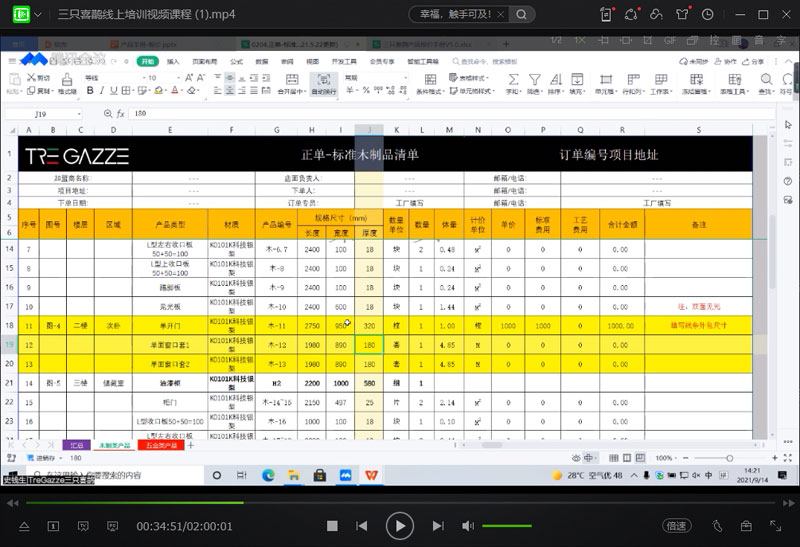The height and width of the screenshot is (547, 800).
Task: Click the rewind double-arrow icon
Action: 13,503
